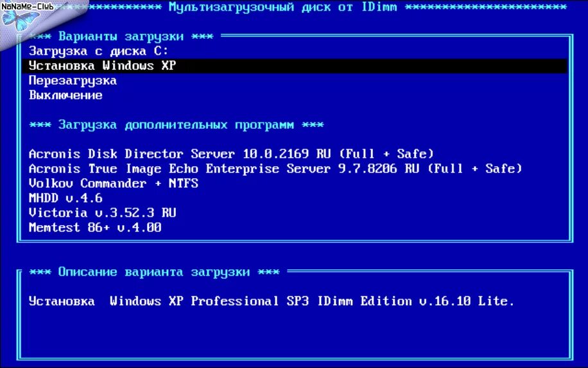Click Мультизагрузочный диск от IDimm title

[x=282, y=7]
